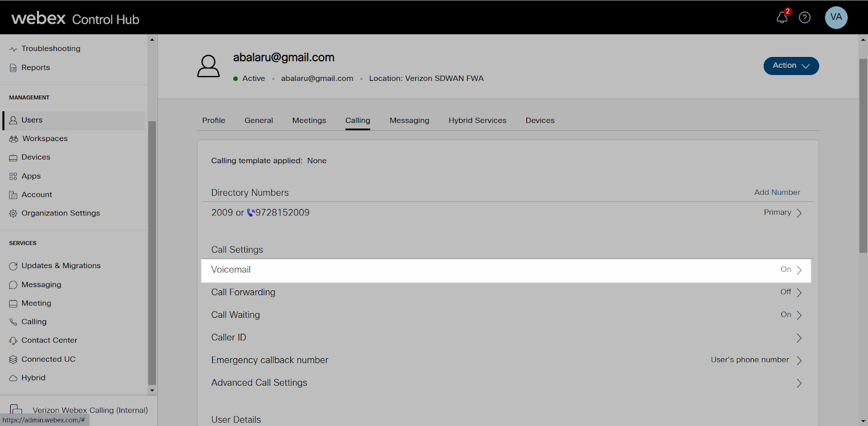
Task: Open the Advanced Call Settings chevron
Action: click(x=799, y=383)
